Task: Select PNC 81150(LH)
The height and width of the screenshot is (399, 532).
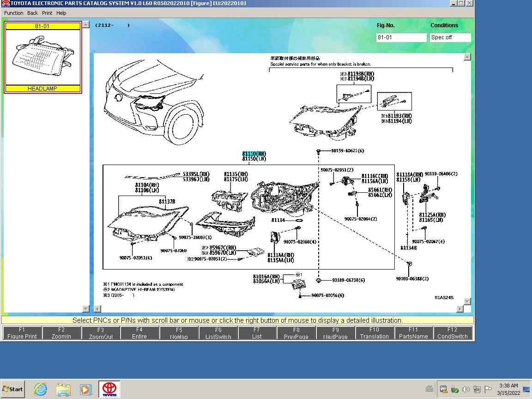Action: click(254, 159)
